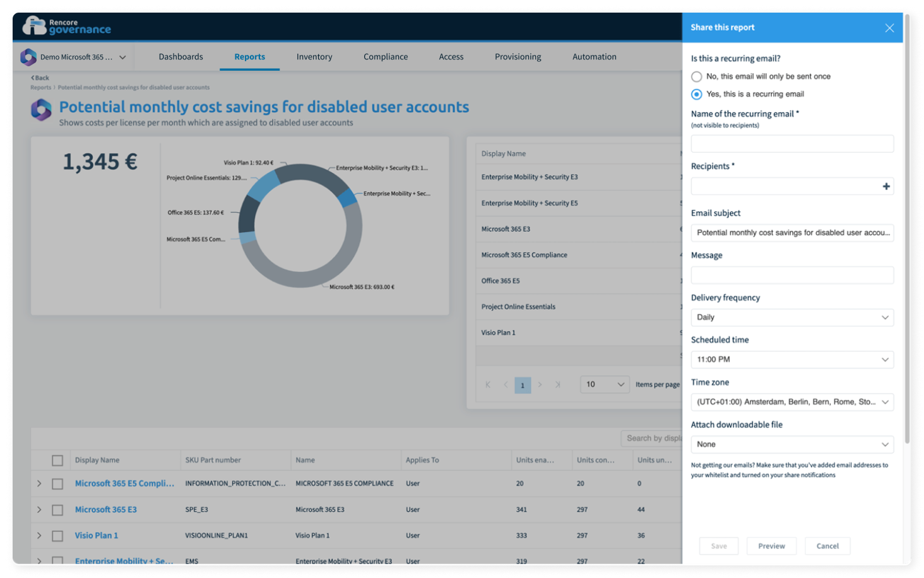Click the Name of the recurring email field

click(x=792, y=144)
